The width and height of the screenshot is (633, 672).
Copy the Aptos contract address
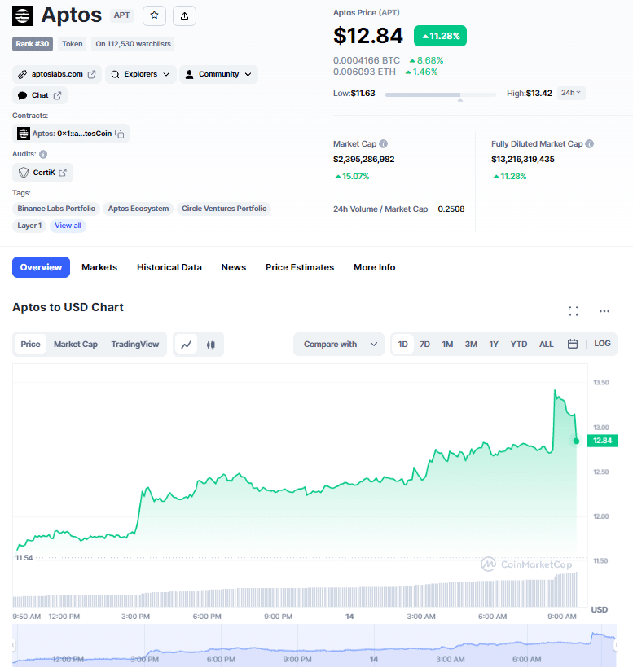[x=120, y=134]
